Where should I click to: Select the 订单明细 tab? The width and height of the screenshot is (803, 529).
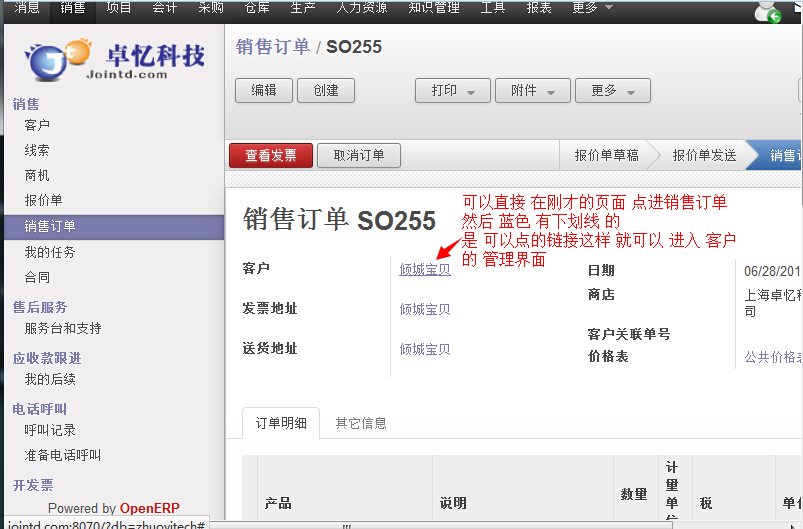click(x=281, y=423)
